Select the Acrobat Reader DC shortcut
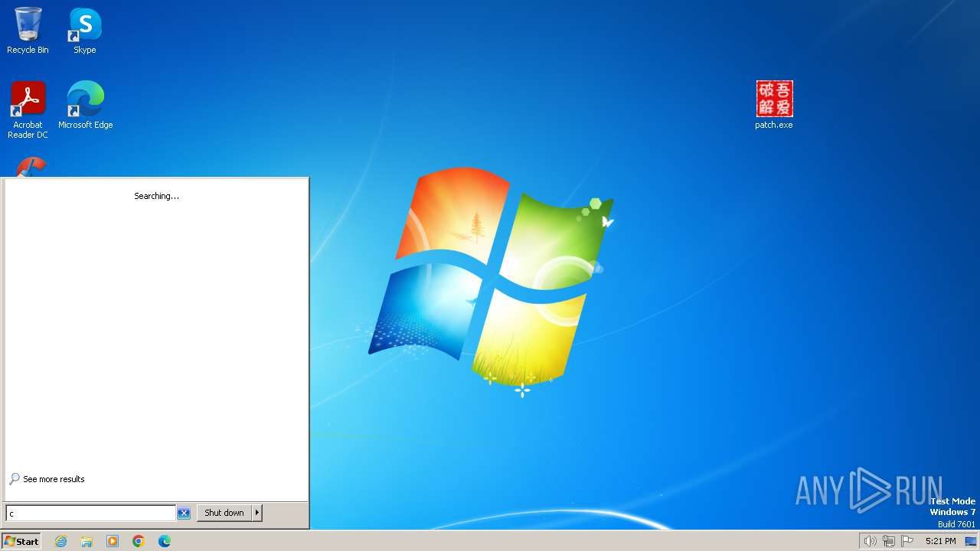 pyautogui.click(x=28, y=110)
